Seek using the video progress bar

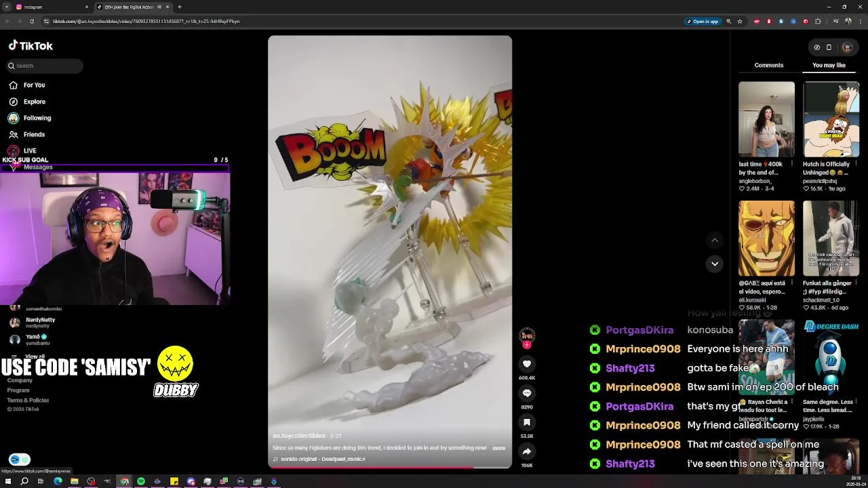(x=390, y=467)
